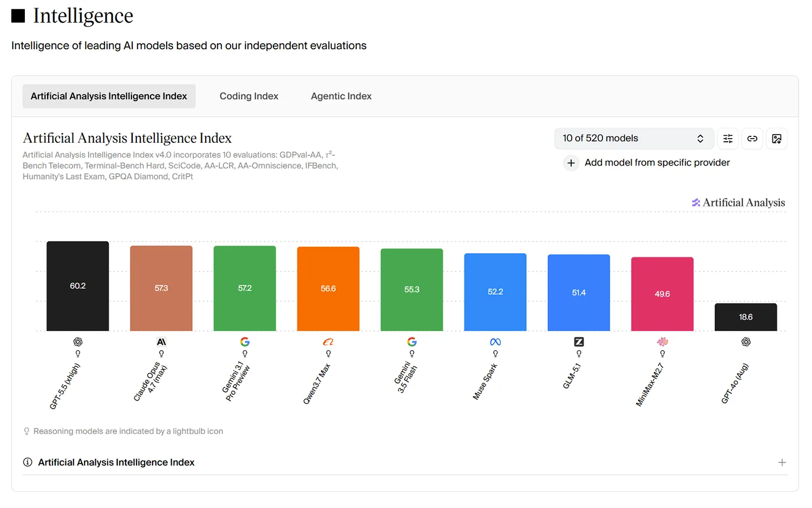812x508 pixels.
Task: Click the plus icon beside Add model
Action: pyautogui.click(x=571, y=163)
